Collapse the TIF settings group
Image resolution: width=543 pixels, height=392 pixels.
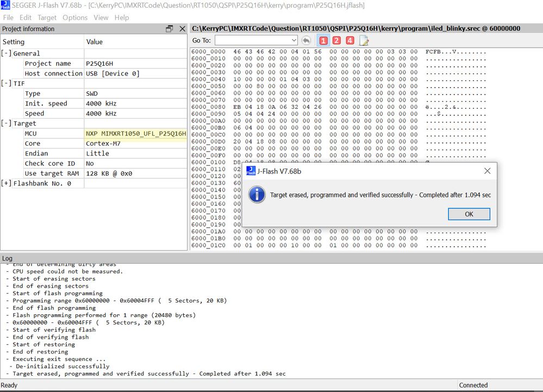click(x=6, y=83)
